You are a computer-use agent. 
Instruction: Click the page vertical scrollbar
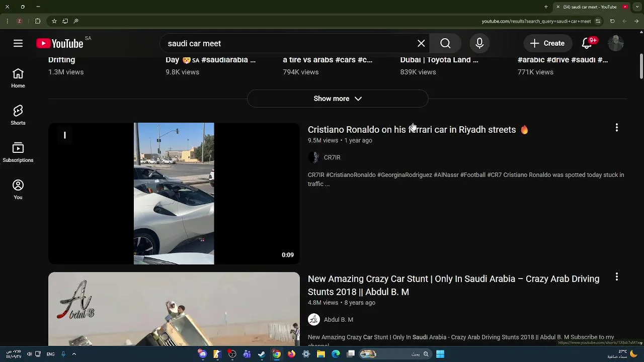[x=641, y=65]
